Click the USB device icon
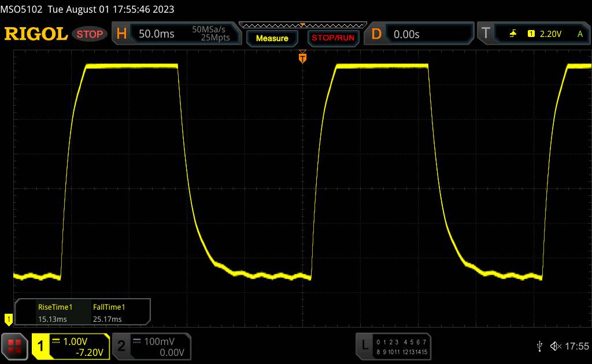 [x=539, y=346]
